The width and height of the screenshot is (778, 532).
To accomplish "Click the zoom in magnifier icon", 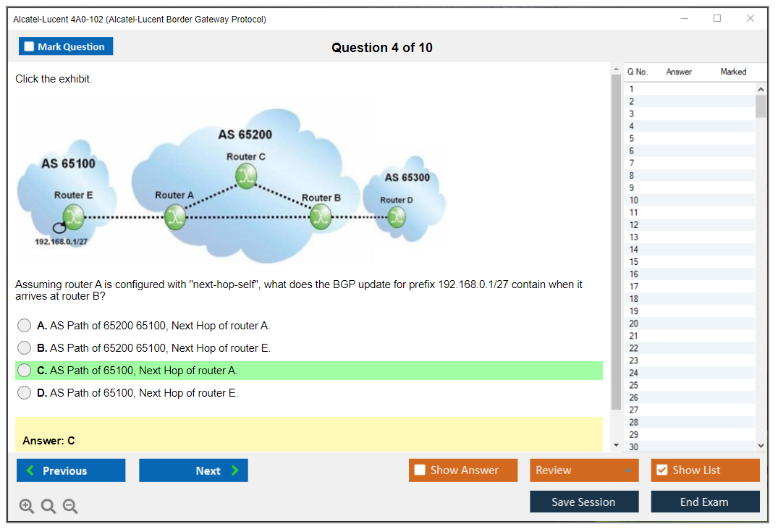I will pyautogui.click(x=27, y=507).
